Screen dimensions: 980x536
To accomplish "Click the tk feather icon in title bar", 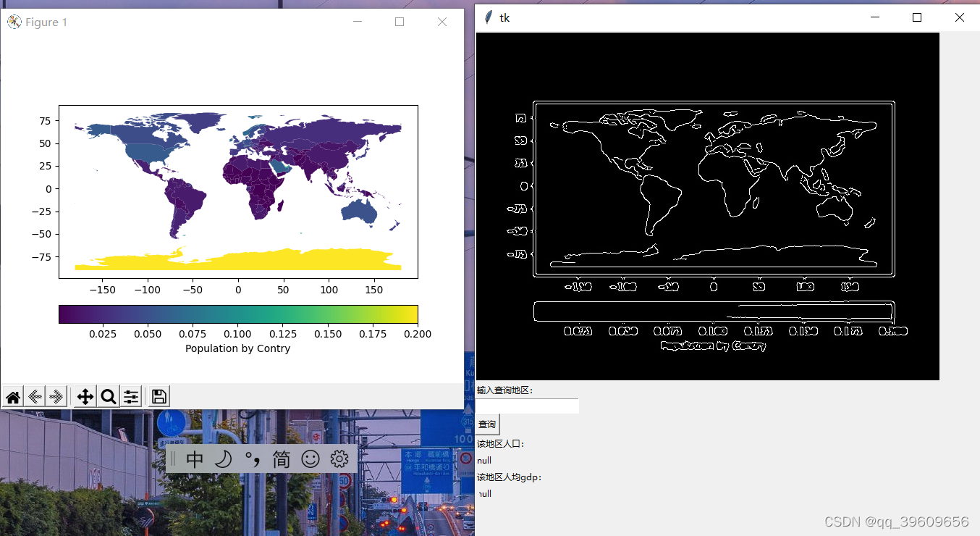I will (489, 17).
